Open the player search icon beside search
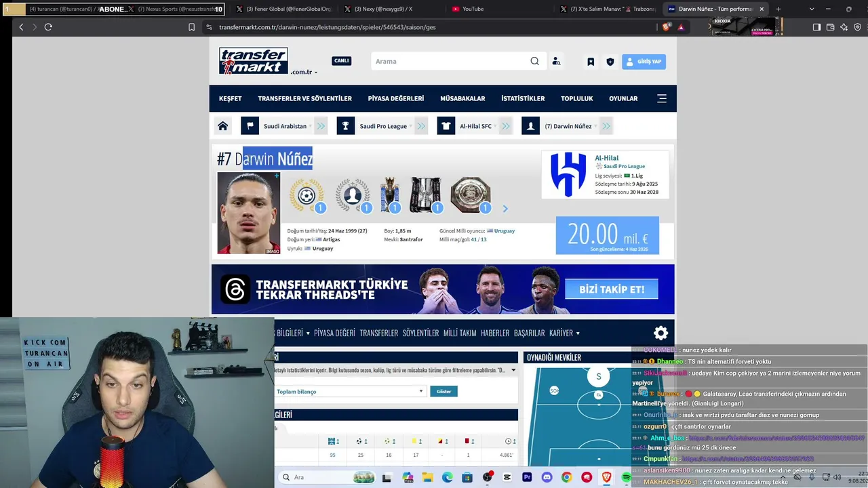Image resolution: width=868 pixels, height=488 pixels. tap(557, 61)
